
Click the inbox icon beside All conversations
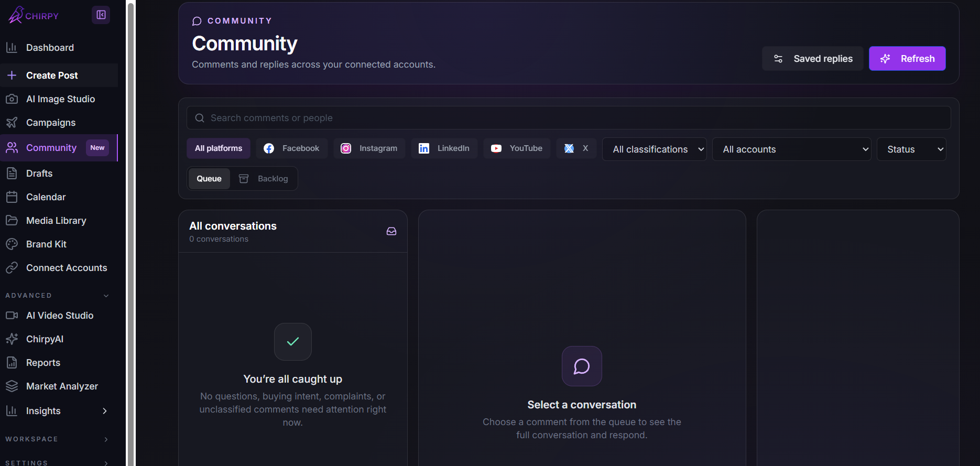pyautogui.click(x=391, y=231)
